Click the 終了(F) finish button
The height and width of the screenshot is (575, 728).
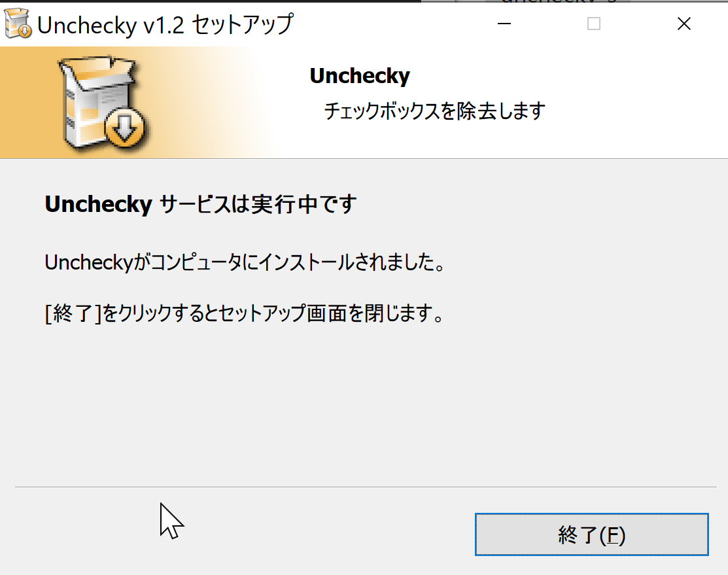click(591, 534)
